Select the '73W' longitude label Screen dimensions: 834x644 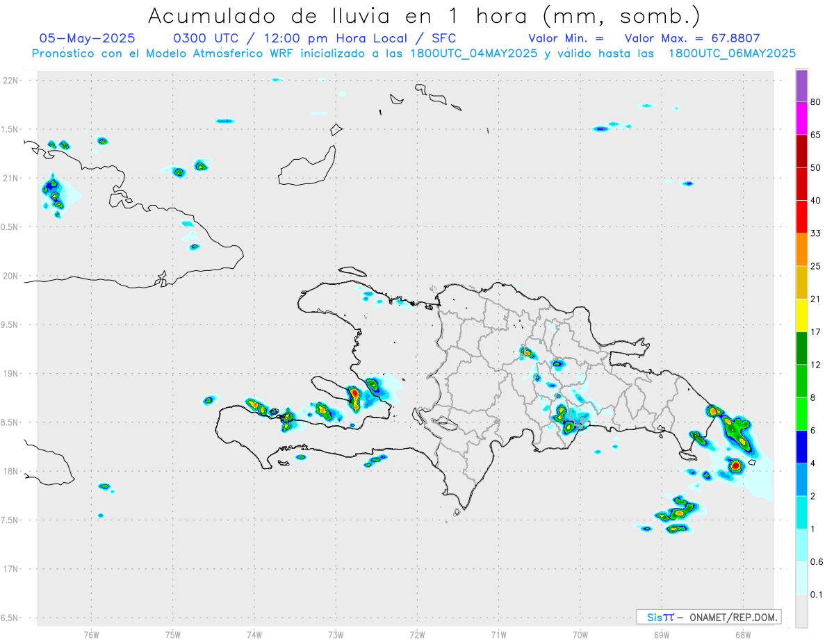coord(336,635)
